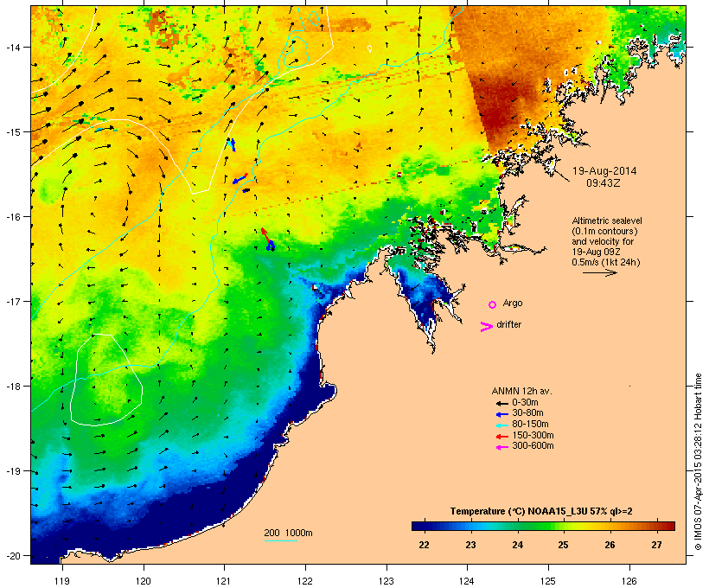Viewport: 709px width, 588px height.
Task: Click the longitude axis label 119
Action: click(62, 581)
